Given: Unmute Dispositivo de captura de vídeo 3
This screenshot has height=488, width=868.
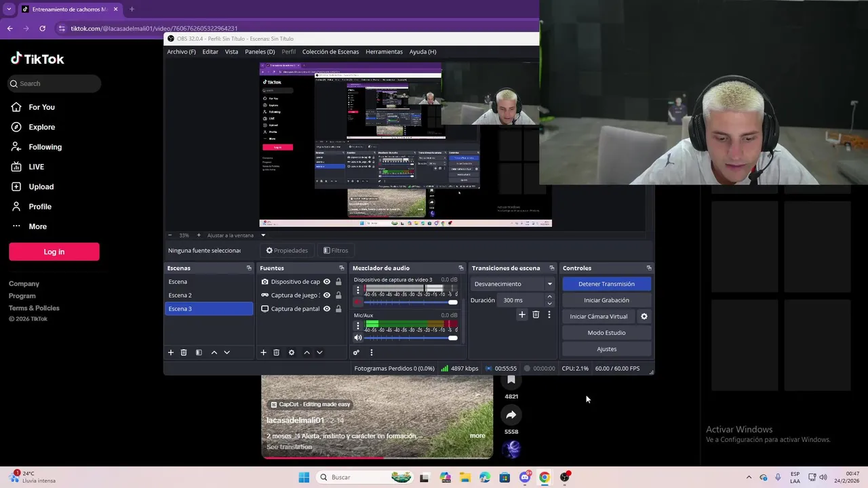Looking at the screenshot, I should 358,302.
